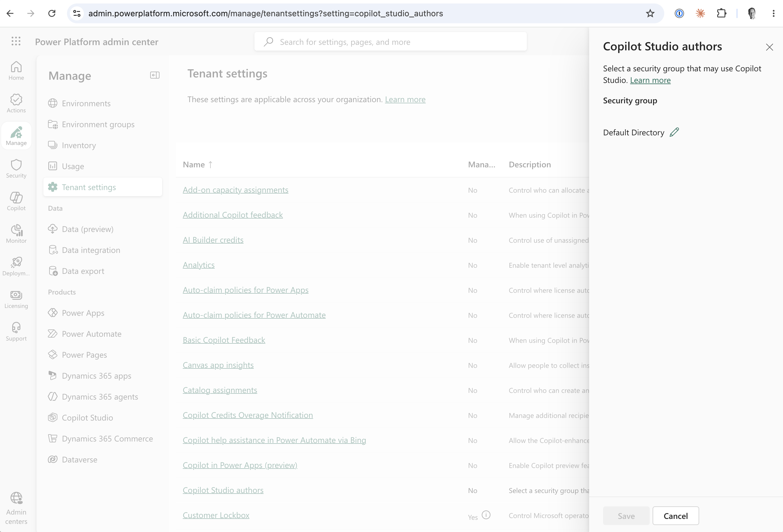The width and height of the screenshot is (783, 532).
Task: Select Tenant settings in the Manage menu
Action: 103,187
